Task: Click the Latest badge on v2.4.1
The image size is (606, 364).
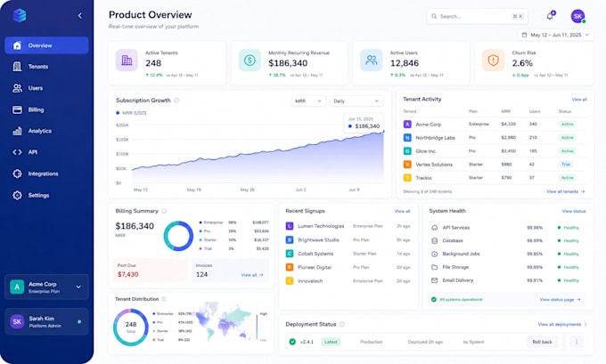Action: [x=331, y=342]
